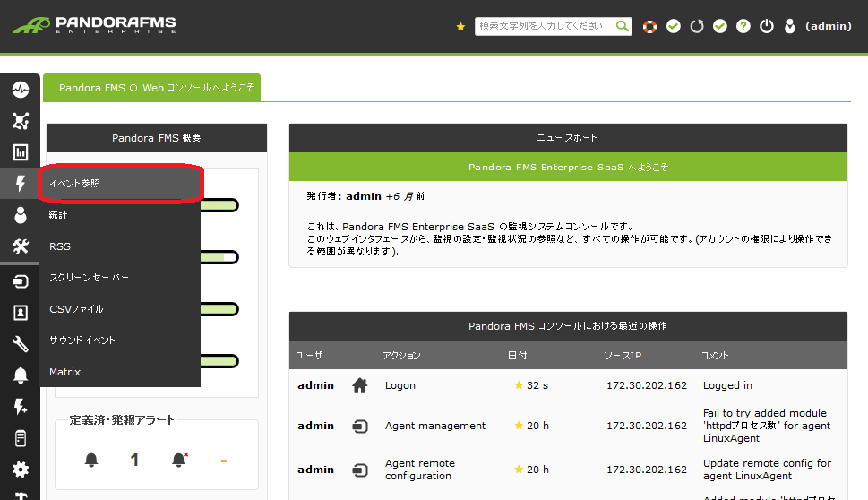Open the Monitoring heartbeat sidebar icon

pyautogui.click(x=20, y=89)
